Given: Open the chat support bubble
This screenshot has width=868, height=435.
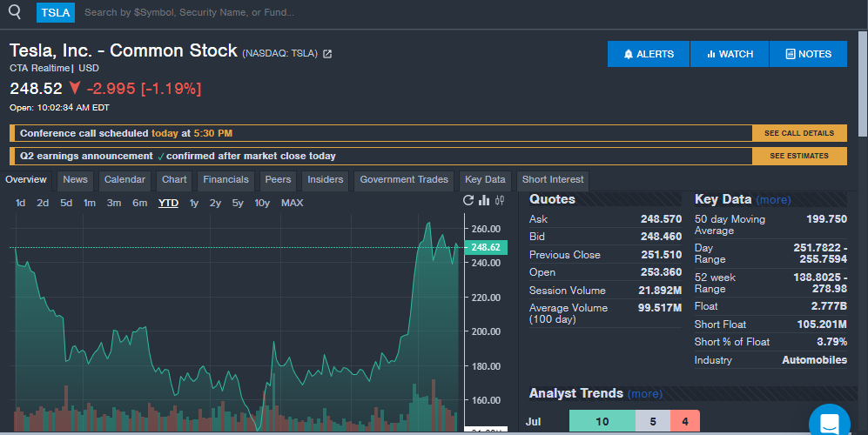Looking at the screenshot, I should tap(829, 423).
